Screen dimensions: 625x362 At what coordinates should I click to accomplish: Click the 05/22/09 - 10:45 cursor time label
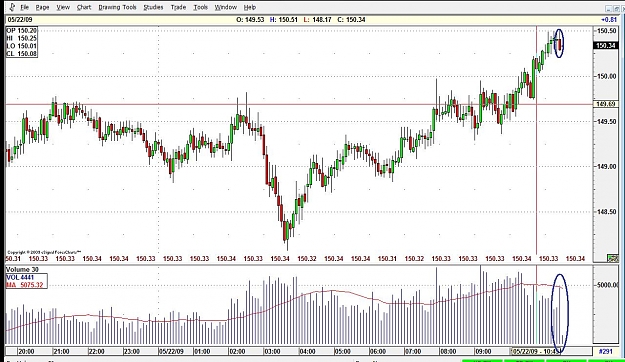click(x=537, y=351)
